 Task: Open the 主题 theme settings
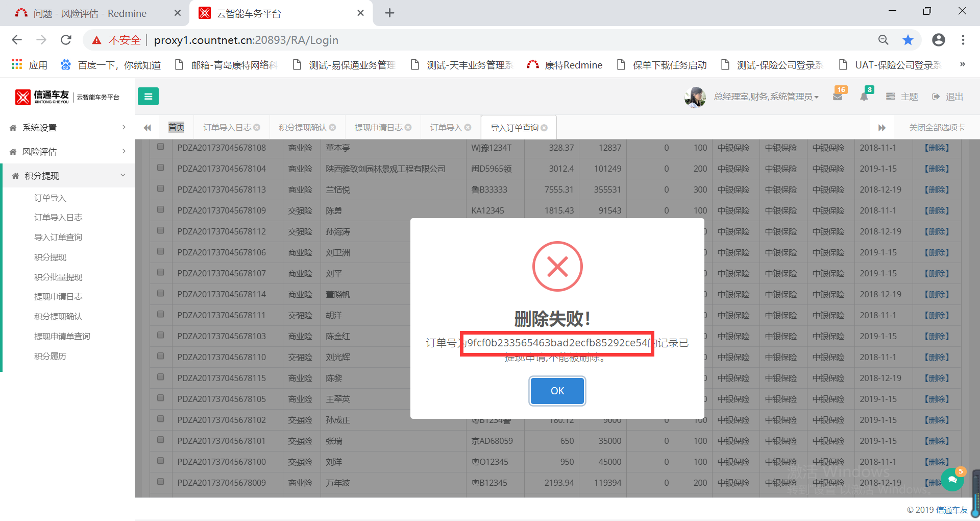coord(902,97)
